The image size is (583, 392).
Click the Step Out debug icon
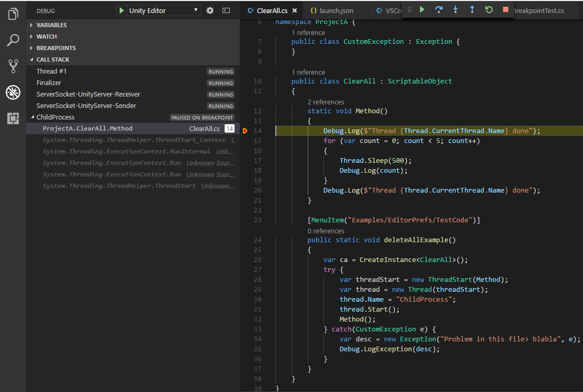click(x=472, y=10)
